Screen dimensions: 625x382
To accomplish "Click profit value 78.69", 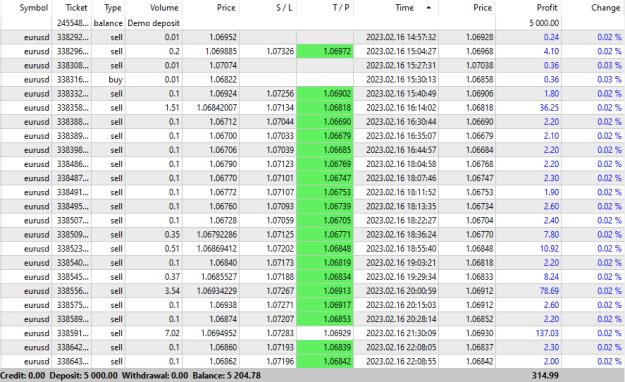I will pos(549,291).
